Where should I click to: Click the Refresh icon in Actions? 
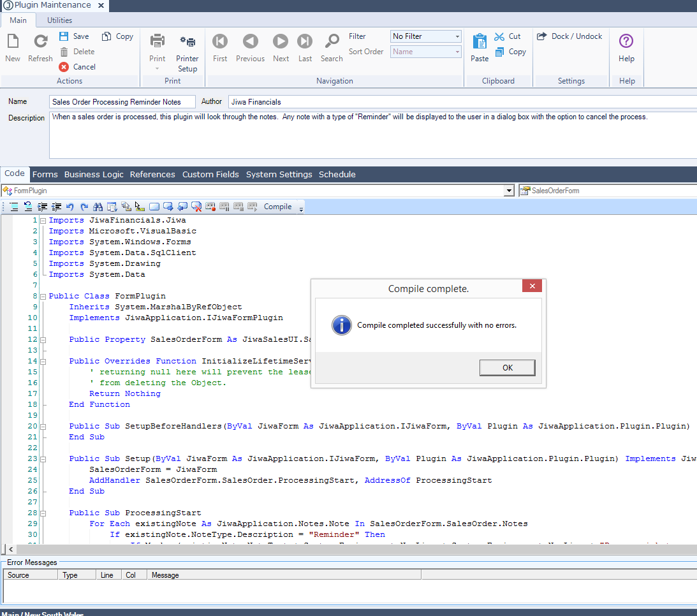[40, 42]
